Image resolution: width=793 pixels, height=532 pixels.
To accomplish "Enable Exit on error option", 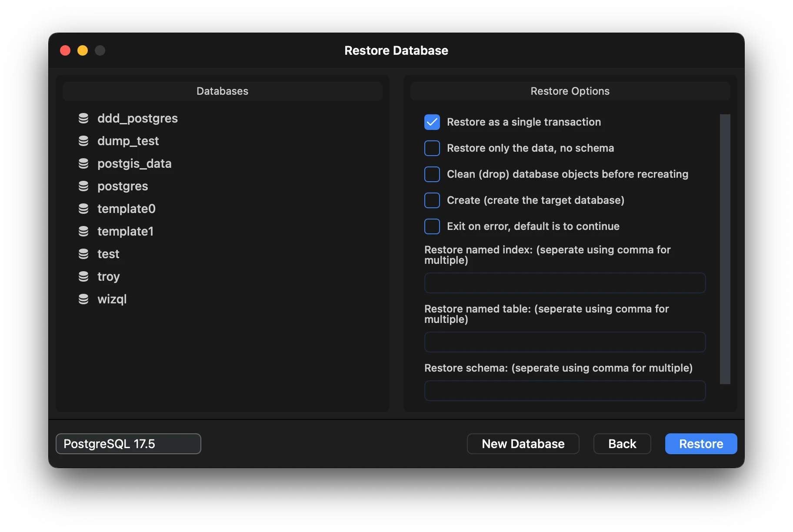I will coord(432,226).
